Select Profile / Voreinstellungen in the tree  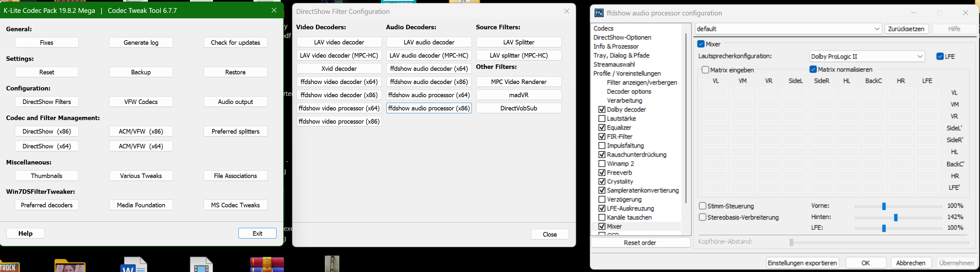[627, 74]
